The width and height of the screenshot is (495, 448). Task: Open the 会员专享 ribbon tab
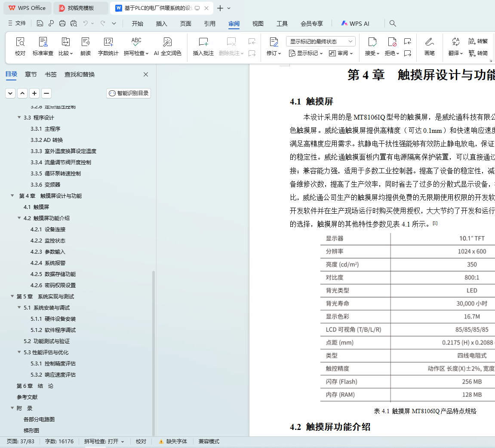[312, 23]
